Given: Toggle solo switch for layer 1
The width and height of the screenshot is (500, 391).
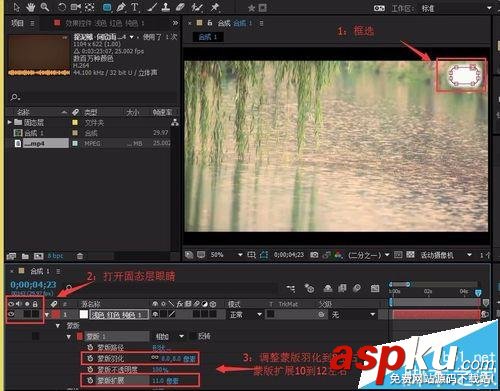Looking at the screenshot, I should tap(27, 314).
